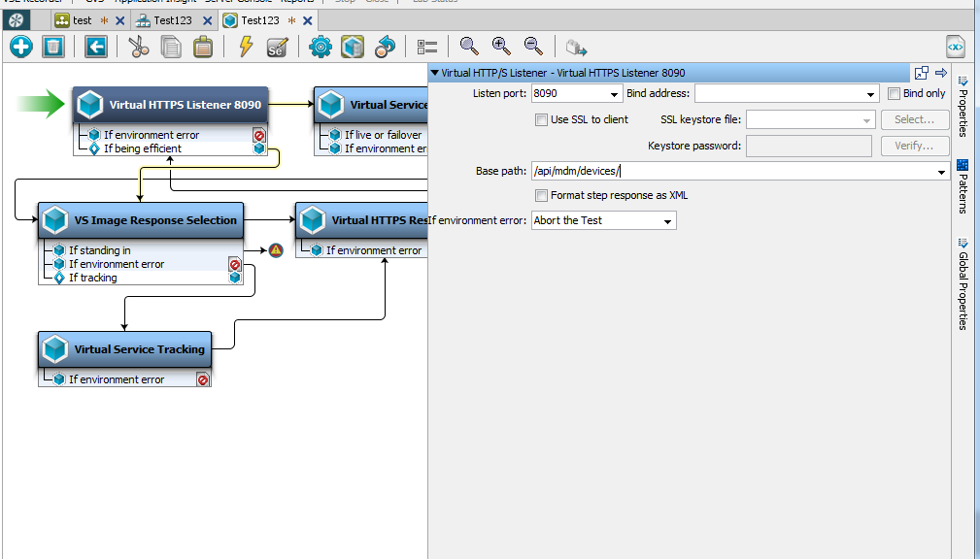Add a new step with the plus icon
980x559 pixels.
pyautogui.click(x=20, y=46)
